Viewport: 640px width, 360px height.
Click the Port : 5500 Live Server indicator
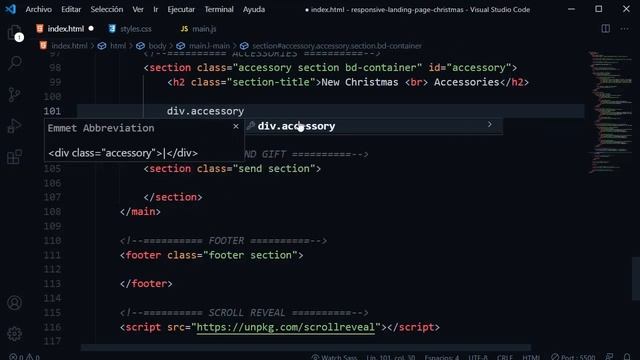[x=573, y=357]
